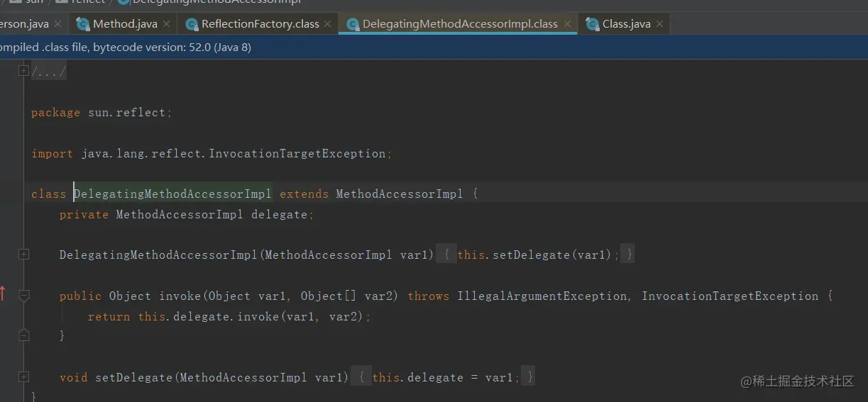Viewport: 868px width, 402px height.
Task: Click the bytecode version notification banner
Action: click(x=434, y=48)
